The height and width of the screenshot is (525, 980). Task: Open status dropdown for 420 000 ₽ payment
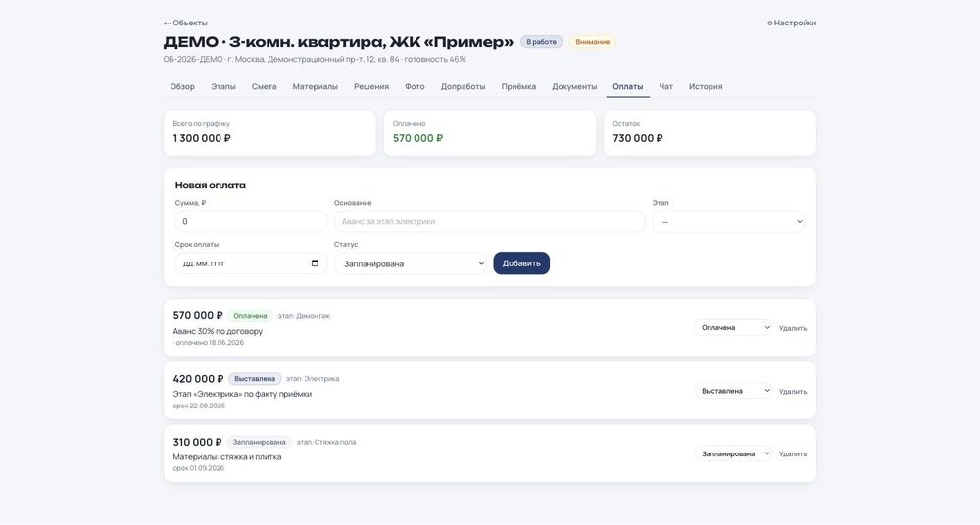pyautogui.click(x=734, y=391)
